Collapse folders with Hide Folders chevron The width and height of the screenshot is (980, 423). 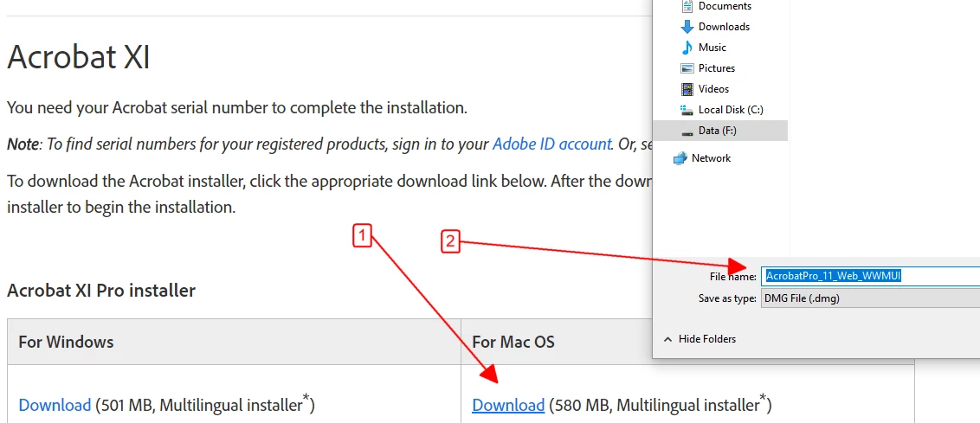tap(668, 339)
